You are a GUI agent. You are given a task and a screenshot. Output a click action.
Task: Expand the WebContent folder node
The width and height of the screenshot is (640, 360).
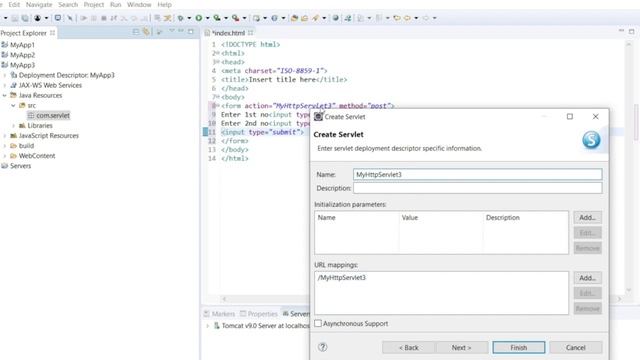click(5, 156)
